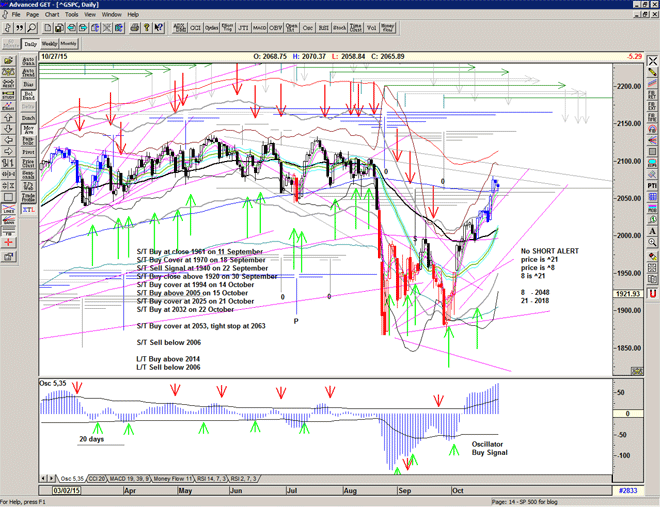
Task: Click the 03/02/15 start date field
Action: coord(66,490)
